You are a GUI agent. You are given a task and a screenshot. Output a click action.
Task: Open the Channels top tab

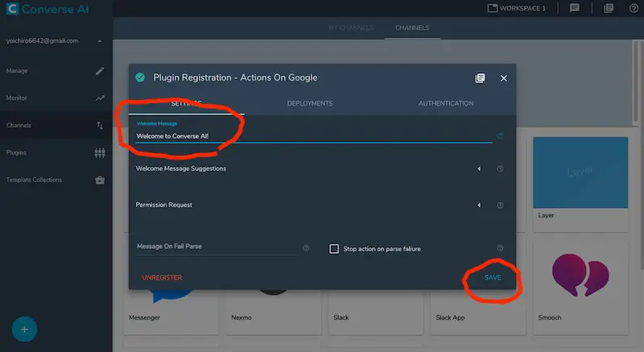[412, 28]
